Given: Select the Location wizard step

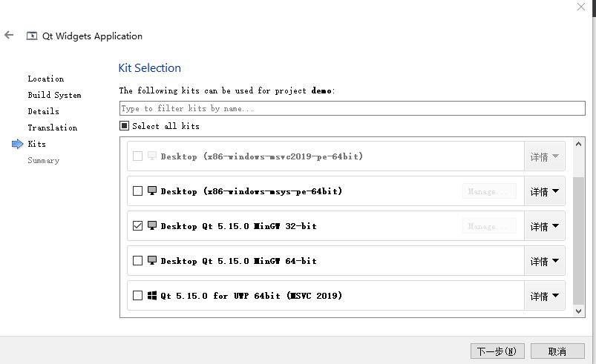Looking at the screenshot, I should (45, 79).
